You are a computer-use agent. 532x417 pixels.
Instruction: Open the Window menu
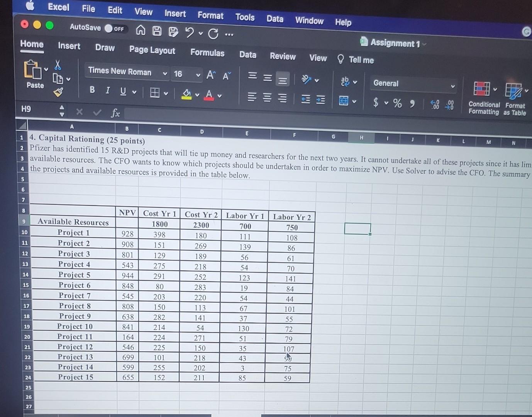(x=309, y=20)
